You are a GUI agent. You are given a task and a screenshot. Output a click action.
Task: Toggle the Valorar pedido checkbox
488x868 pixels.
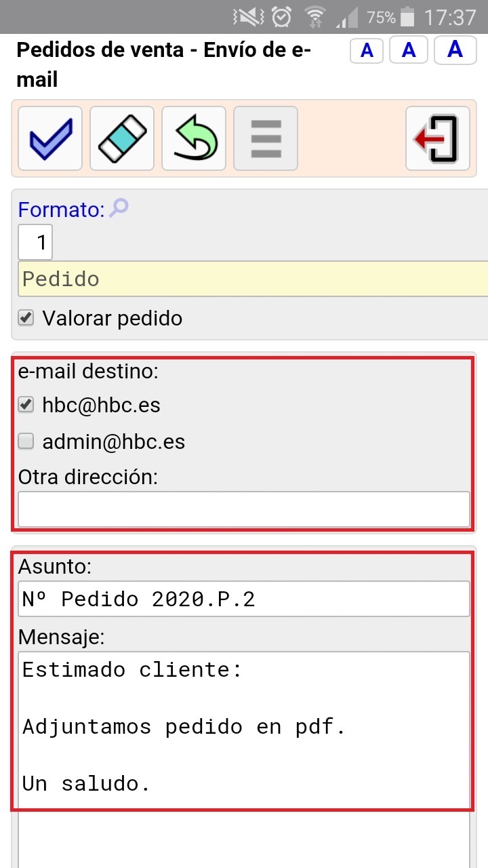click(26, 318)
